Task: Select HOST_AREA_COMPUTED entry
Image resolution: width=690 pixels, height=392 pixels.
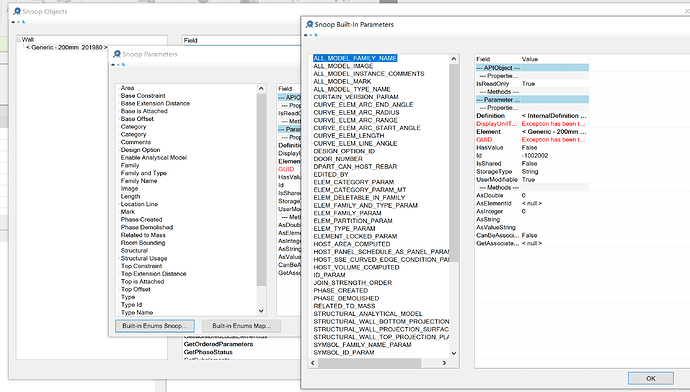Action: pos(352,244)
